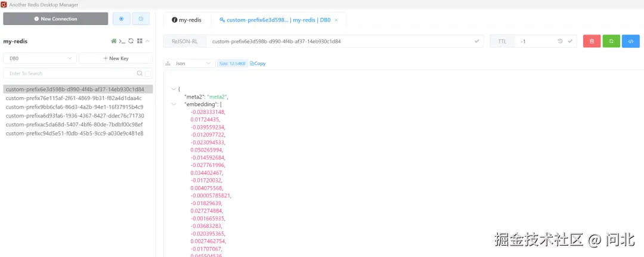This screenshot has height=257, width=644.
Task: Click the value 0.0027462754
Action: click(x=208, y=241)
